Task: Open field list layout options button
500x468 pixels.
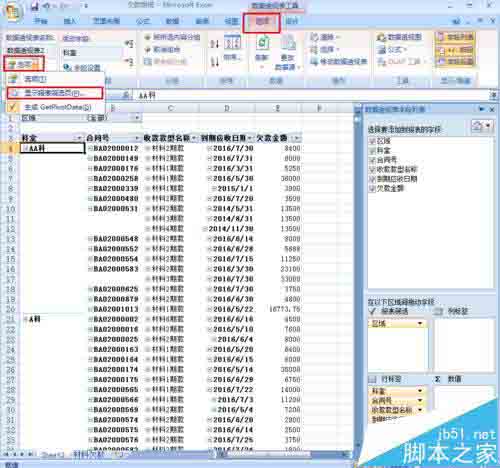Action: (482, 126)
